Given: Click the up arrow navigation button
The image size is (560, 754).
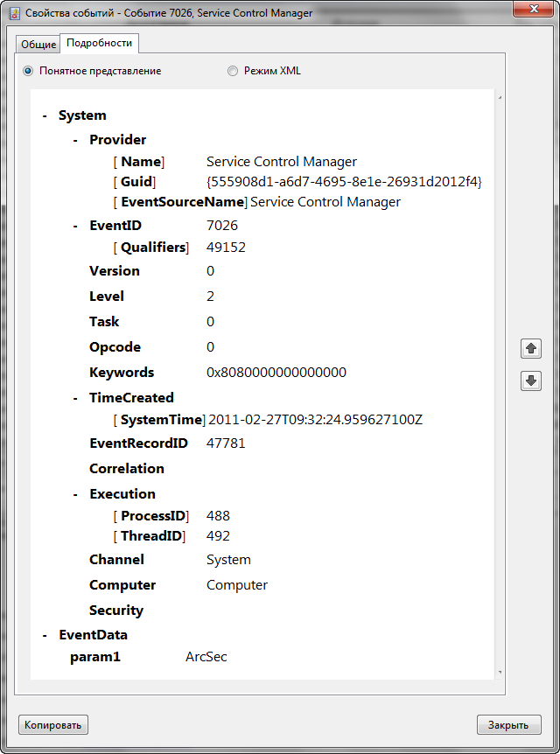Looking at the screenshot, I should point(531,348).
